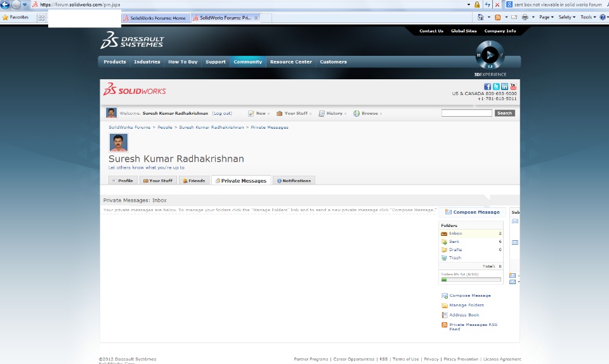Click the small user avatar beside Welcome

point(112,113)
